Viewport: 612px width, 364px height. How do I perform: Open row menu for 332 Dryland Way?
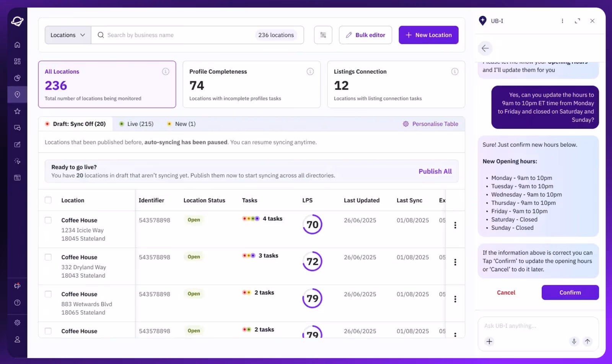coord(455,262)
